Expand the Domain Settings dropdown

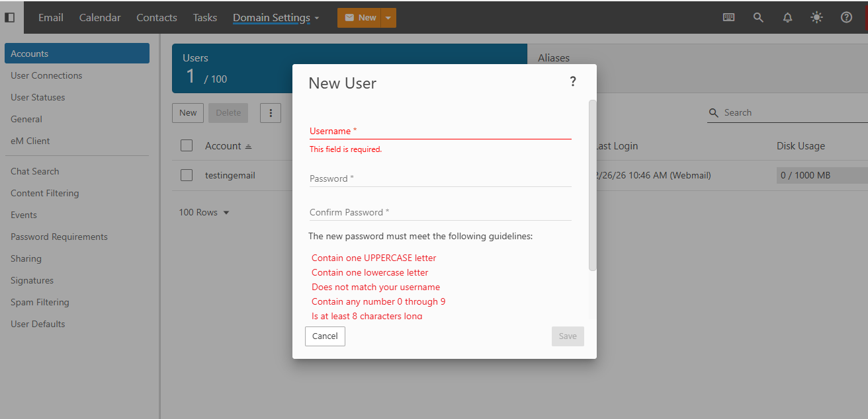pyautogui.click(x=276, y=18)
